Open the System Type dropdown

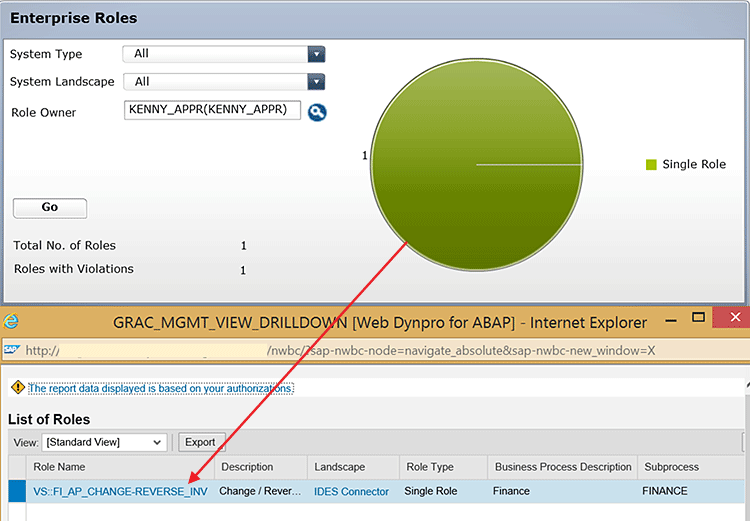[316, 54]
